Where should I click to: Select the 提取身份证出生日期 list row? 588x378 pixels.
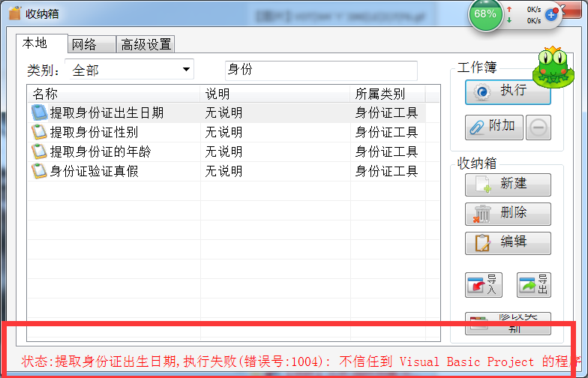pyautogui.click(x=106, y=113)
